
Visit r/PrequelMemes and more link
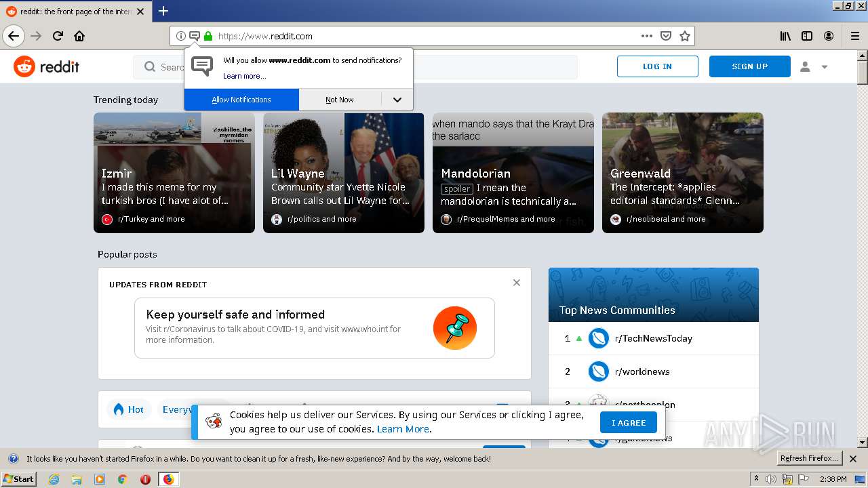coord(506,219)
